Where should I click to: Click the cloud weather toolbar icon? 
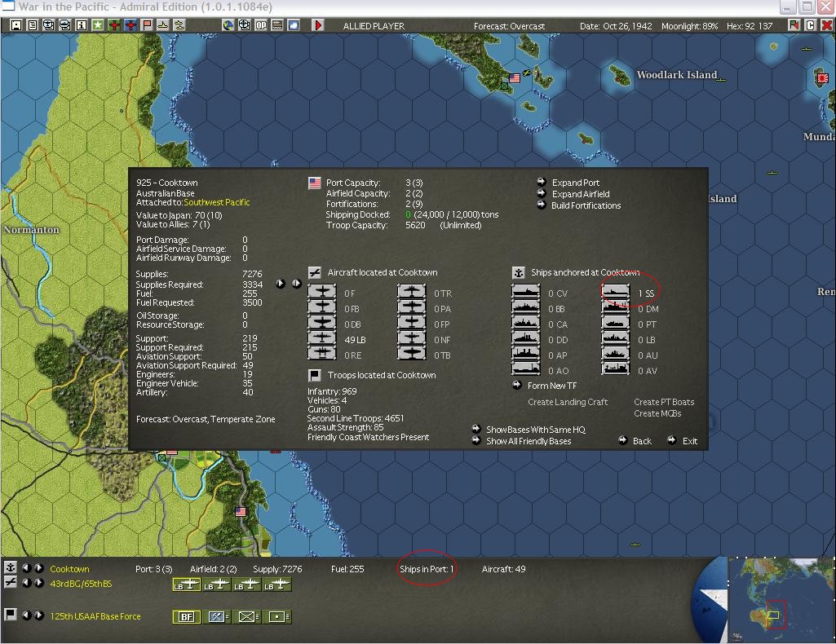294,25
